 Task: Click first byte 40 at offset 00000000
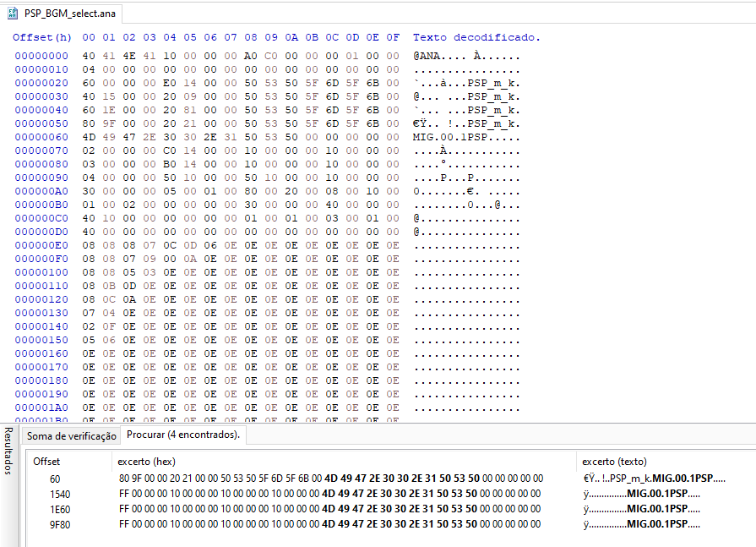point(89,56)
